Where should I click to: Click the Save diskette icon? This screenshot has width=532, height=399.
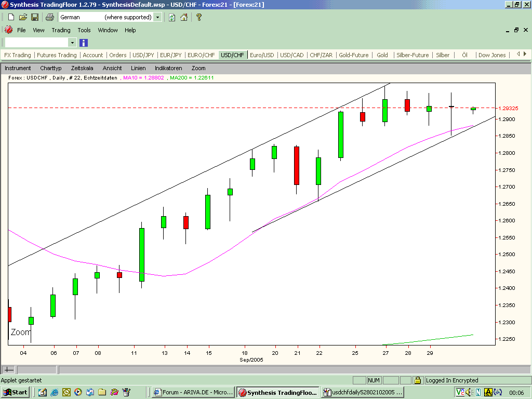(35, 17)
